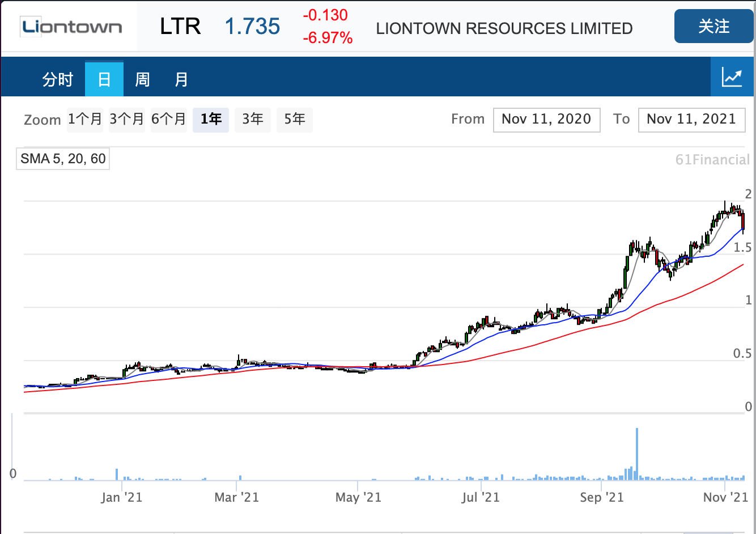Switch to 月 monthly chart tab
Screen dimensions: 756x534
[181, 79]
